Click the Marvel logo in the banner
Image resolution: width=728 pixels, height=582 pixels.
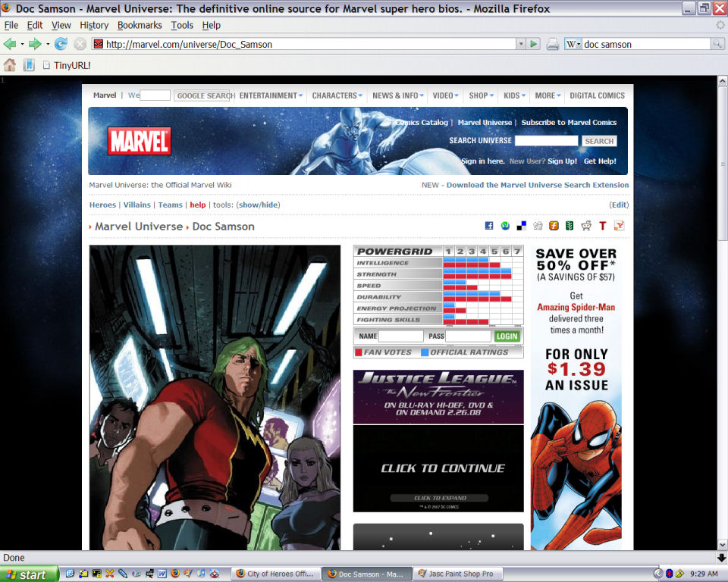point(140,141)
